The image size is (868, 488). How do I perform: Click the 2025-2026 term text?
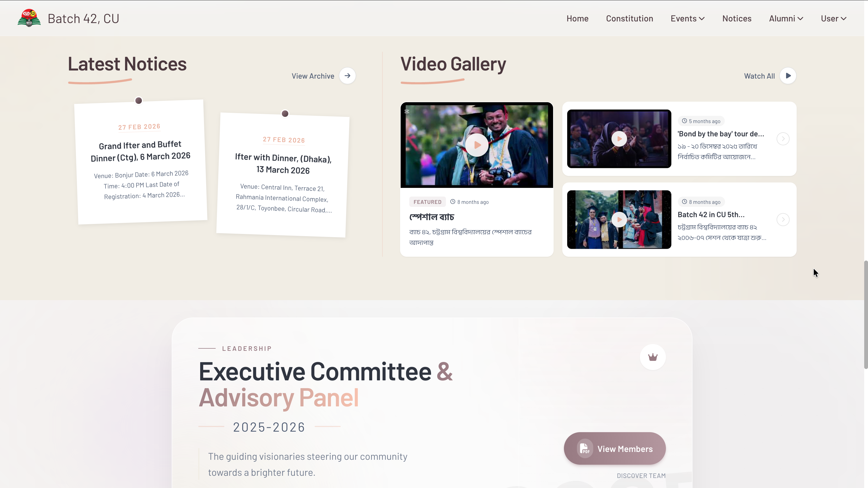coord(269,427)
